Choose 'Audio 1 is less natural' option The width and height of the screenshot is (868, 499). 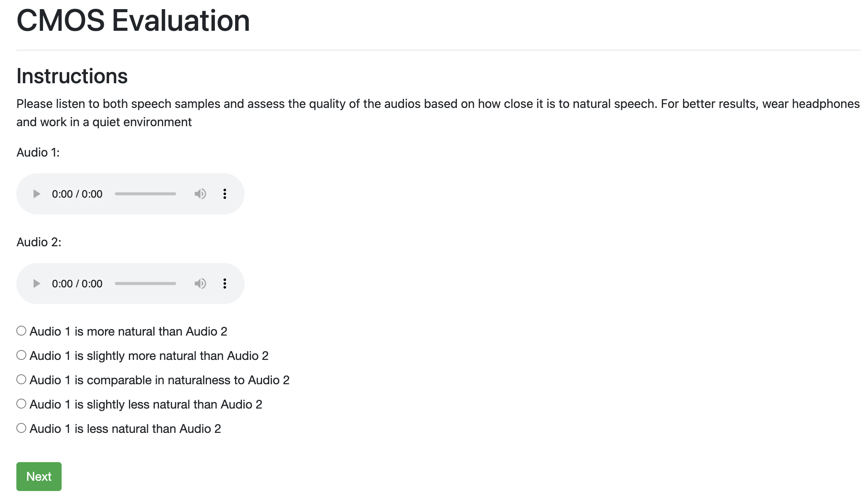21,428
